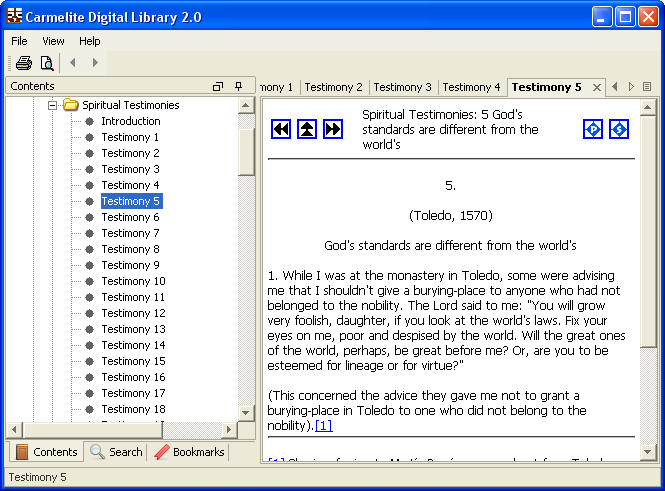Click the up-to-parent arrow icon
Screen dimensions: 665x491
307,129
